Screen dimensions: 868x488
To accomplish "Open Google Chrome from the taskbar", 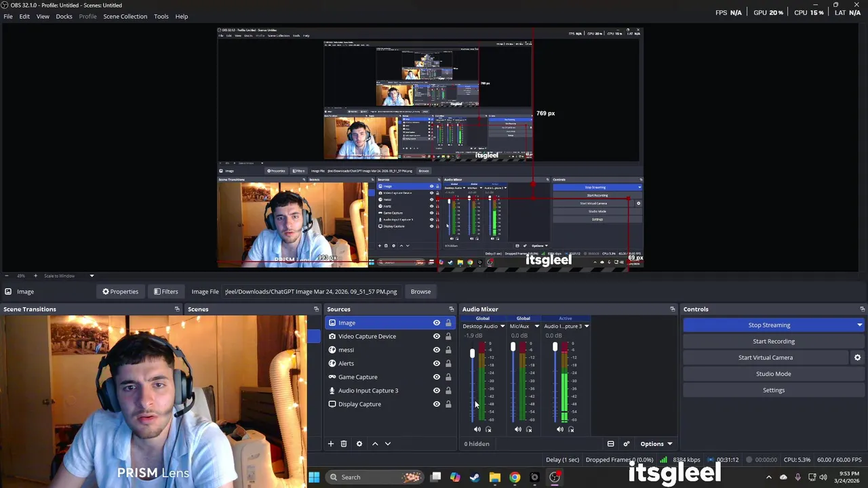I will click(x=515, y=477).
